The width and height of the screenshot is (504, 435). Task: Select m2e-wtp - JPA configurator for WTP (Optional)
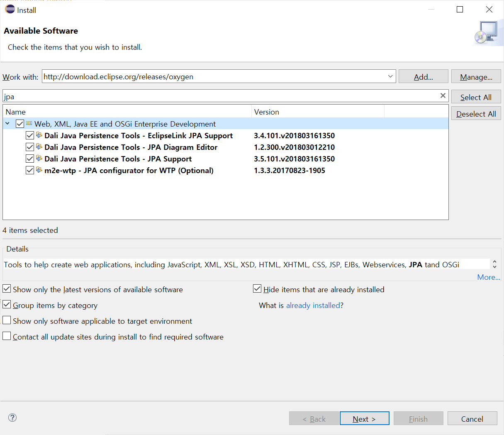click(x=129, y=171)
